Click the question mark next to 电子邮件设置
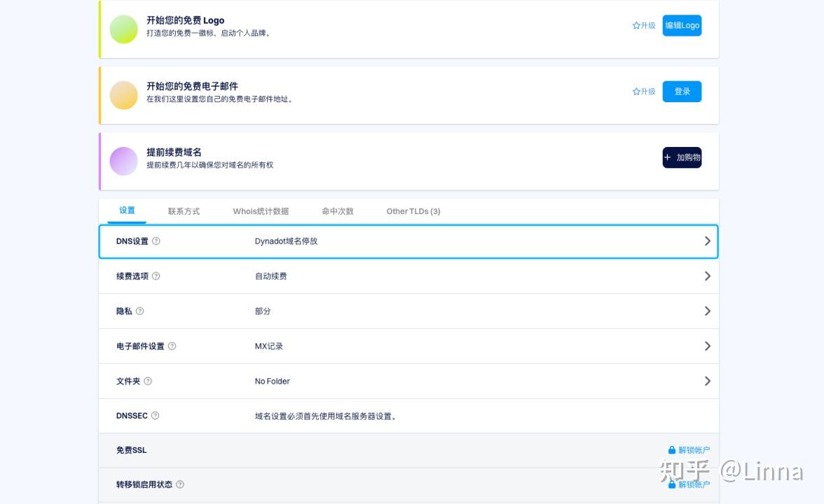This screenshot has width=824, height=504. click(172, 346)
